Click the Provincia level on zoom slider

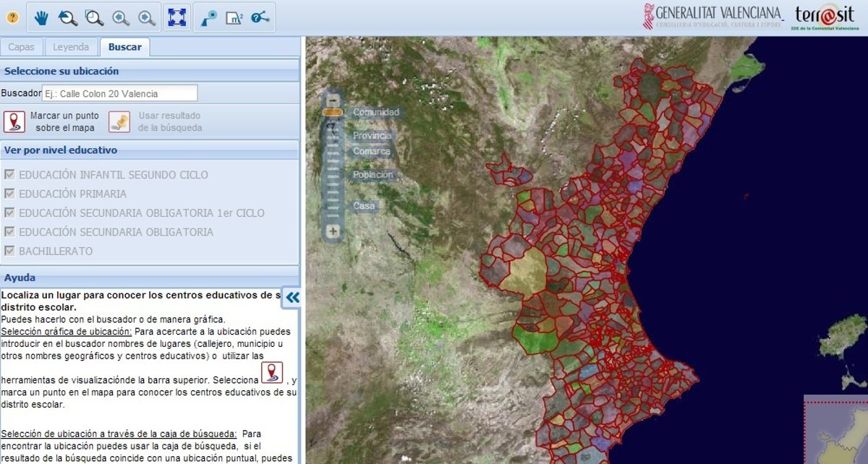point(372,135)
